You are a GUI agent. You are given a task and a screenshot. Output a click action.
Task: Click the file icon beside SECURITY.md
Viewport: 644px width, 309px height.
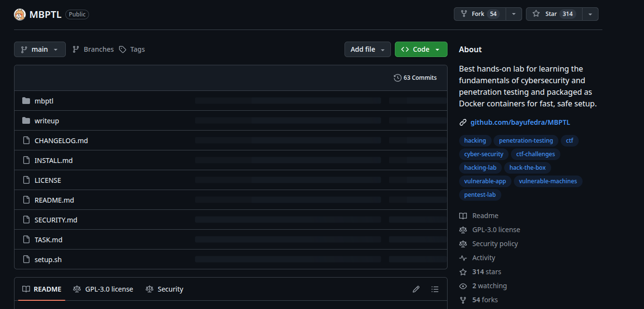[26, 220]
